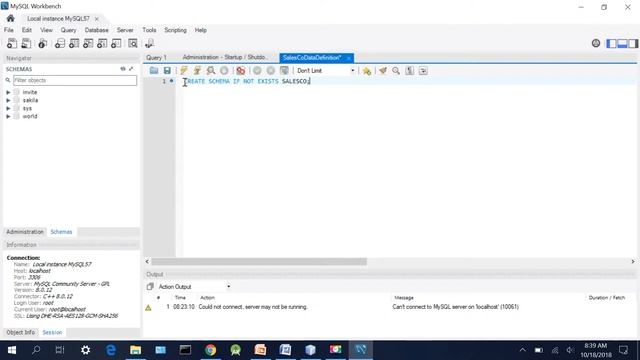Toggle continue-on-error stop icon

(241, 71)
